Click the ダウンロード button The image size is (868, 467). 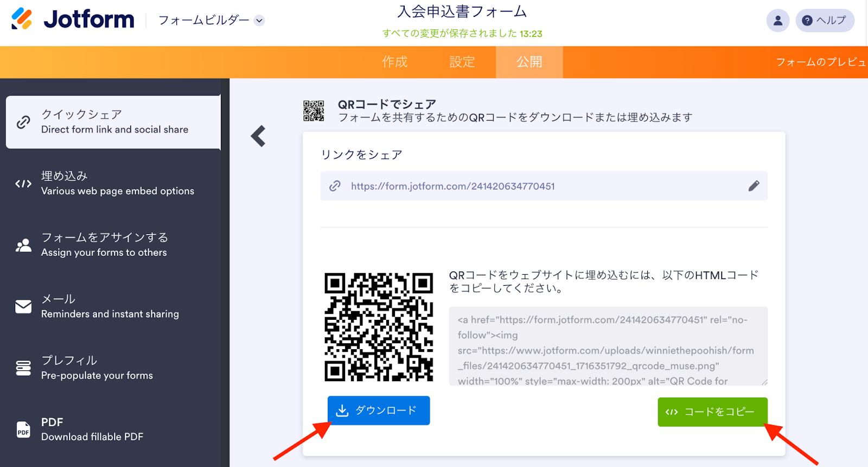coord(379,411)
